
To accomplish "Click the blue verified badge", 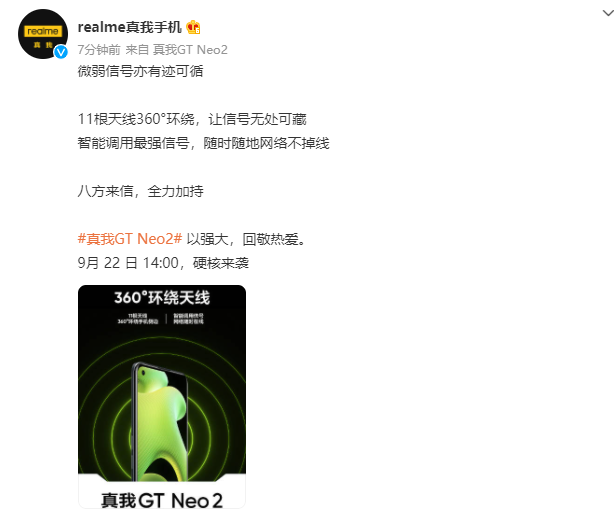I will 61,52.
